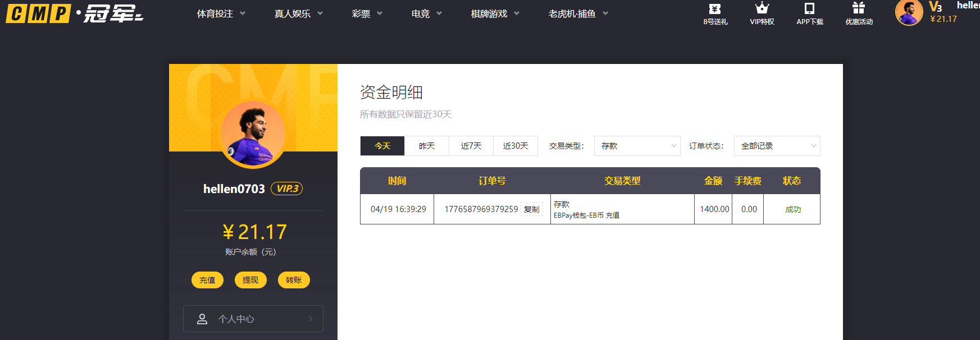The height and width of the screenshot is (340, 980).
Task: Click the 04/19 16:39:29 time cell
Action: coord(398,209)
